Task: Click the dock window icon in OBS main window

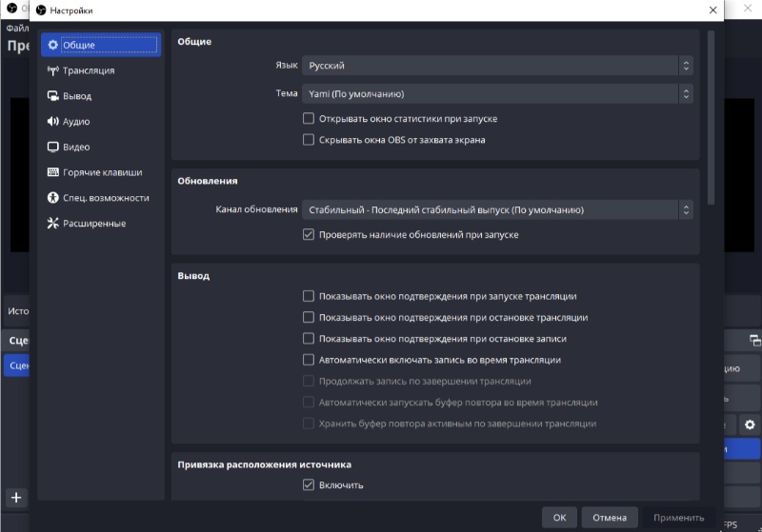Action: [754, 341]
